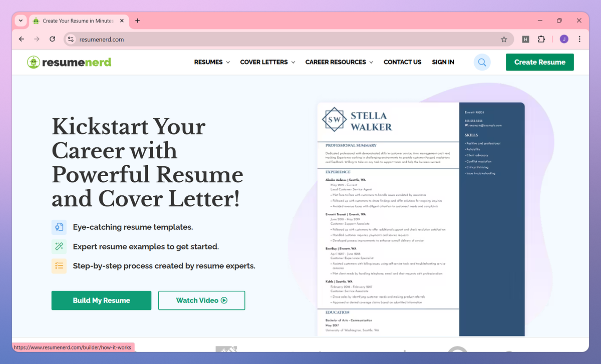Click the Watch Video button
The width and height of the screenshot is (601, 364).
pyautogui.click(x=202, y=300)
